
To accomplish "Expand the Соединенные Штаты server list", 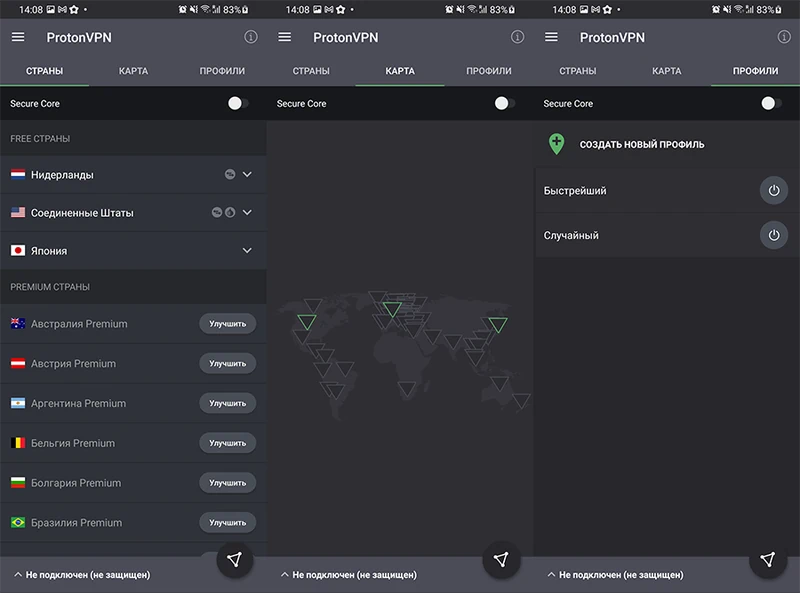I will 246,212.
